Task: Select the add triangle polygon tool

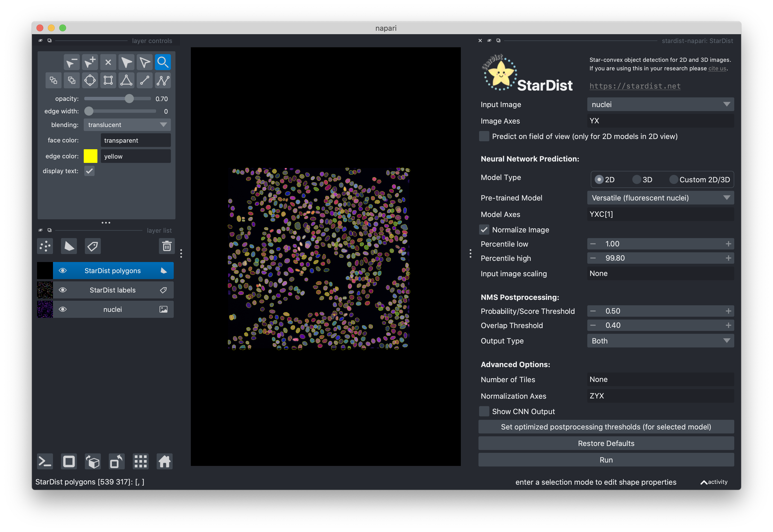Action: pyautogui.click(x=126, y=80)
